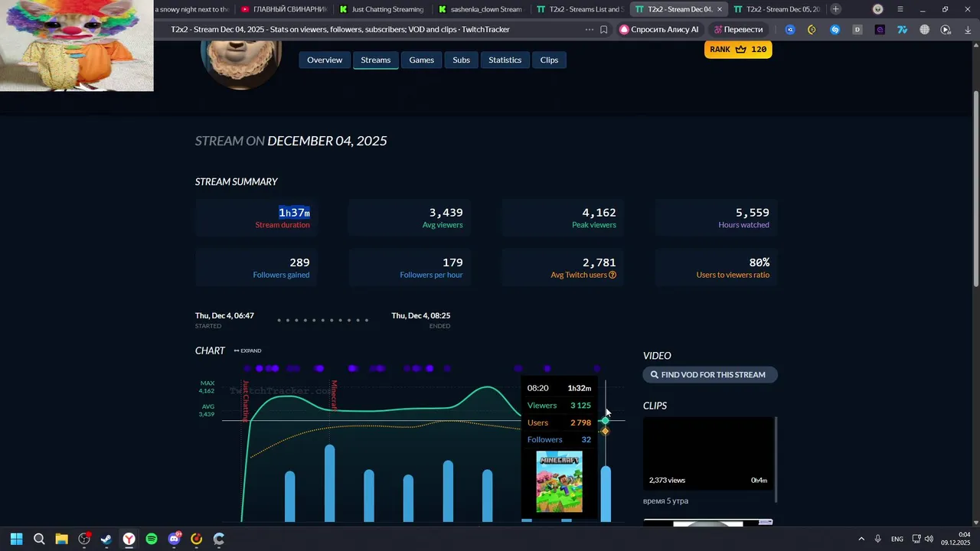Click the clips panel scrollbar
The height and width of the screenshot is (551, 980).
pyautogui.click(x=776, y=459)
